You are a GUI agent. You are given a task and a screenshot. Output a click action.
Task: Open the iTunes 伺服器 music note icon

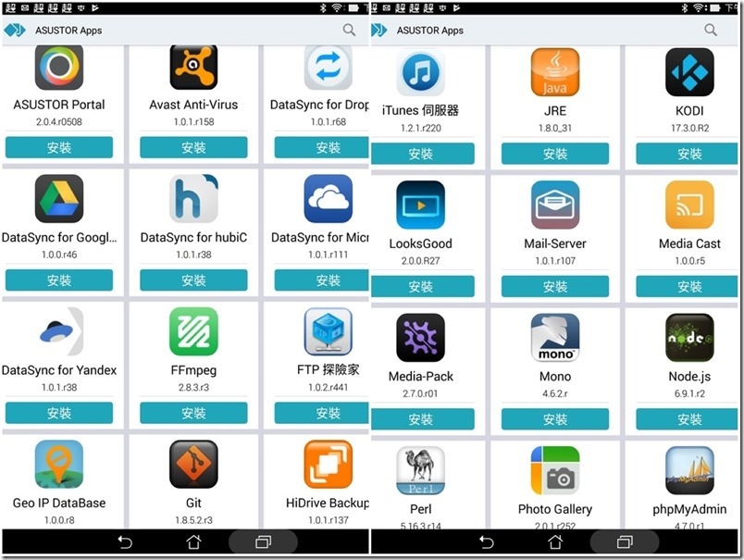coord(421,72)
